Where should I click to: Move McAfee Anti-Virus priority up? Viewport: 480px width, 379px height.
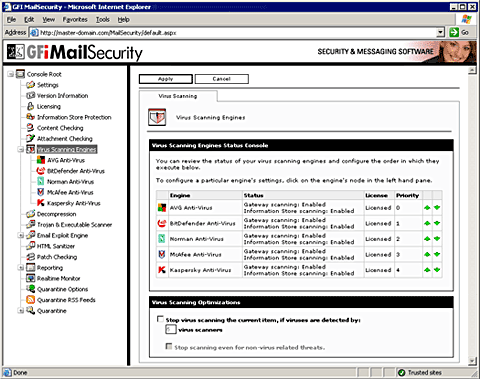[x=427, y=254]
